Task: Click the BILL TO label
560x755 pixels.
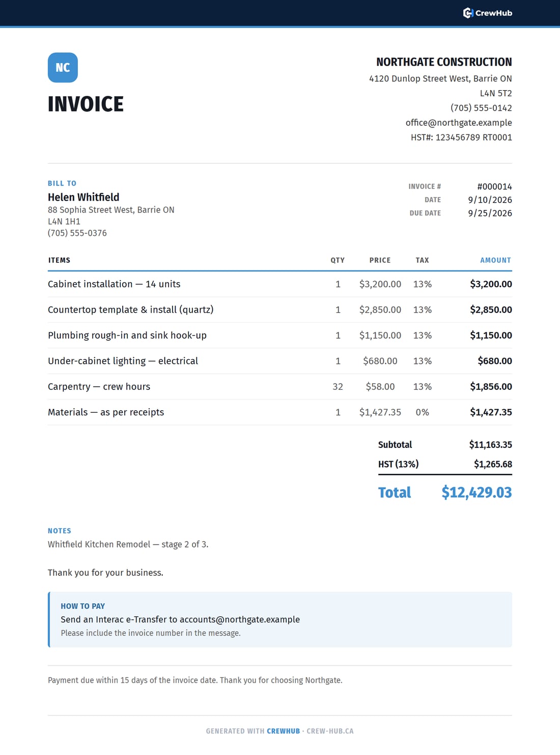Action: point(62,183)
